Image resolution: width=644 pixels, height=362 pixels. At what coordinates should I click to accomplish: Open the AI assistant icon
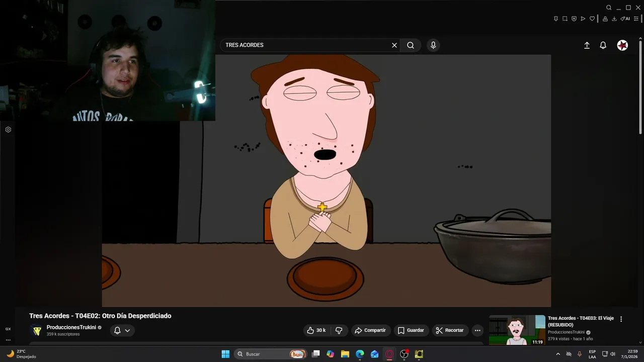tap(625, 19)
